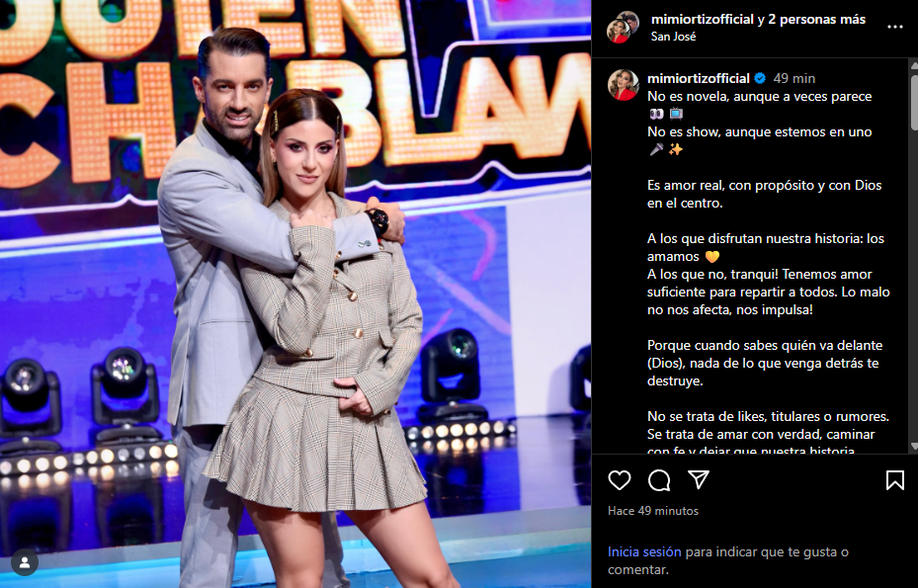Click the 'Inicia sesión' login link
Image resolution: width=918 pixels, height=588 pixels.
(644, 551)
